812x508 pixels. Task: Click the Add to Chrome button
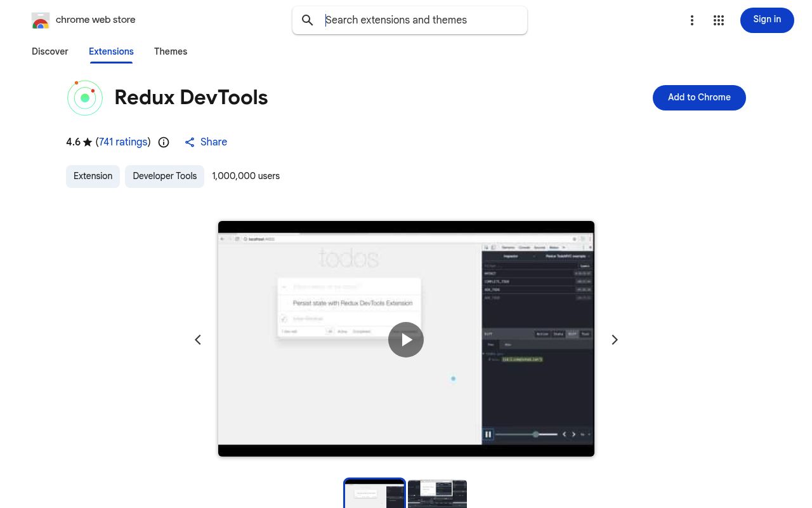(x=699, y=98)
